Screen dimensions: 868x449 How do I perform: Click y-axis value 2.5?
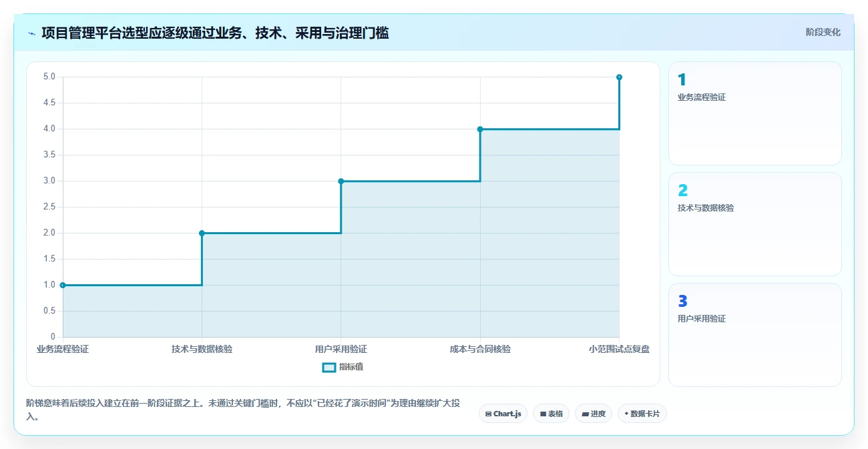[49, 207]
